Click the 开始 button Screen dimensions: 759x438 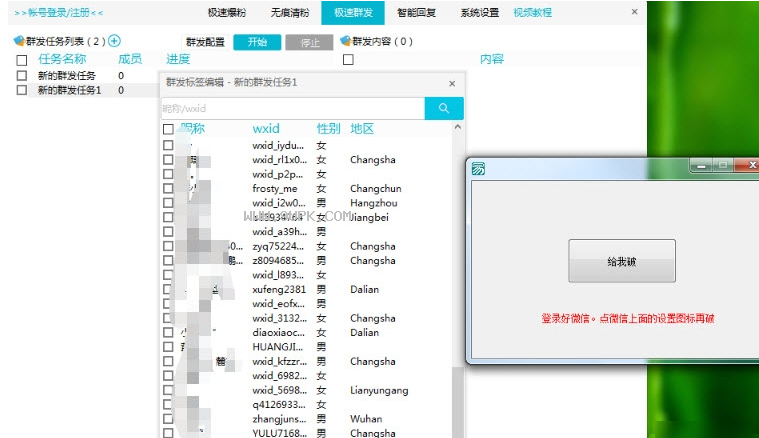tap(257, 42)
